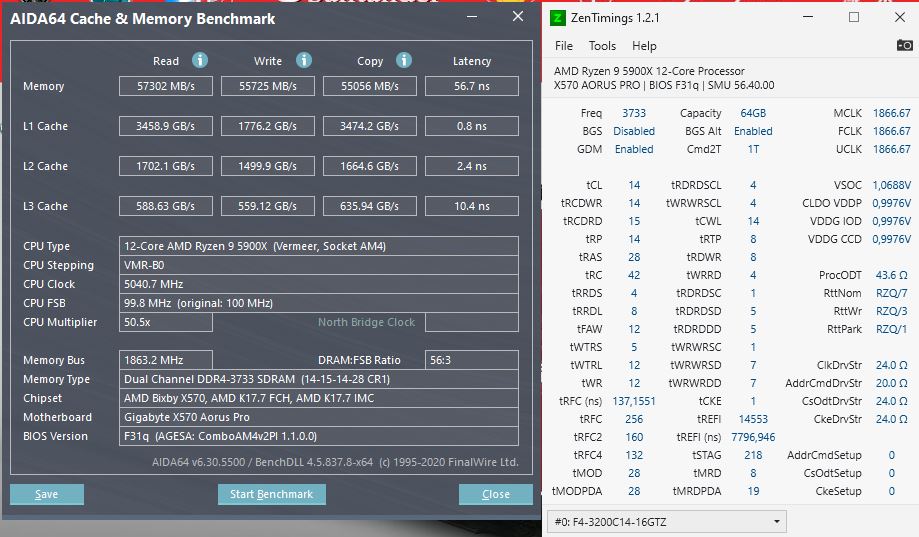Viewport: 919px width, 537px height.
Task: Click BGS value Disabled in ZenTimings
Action: [634, 131]
